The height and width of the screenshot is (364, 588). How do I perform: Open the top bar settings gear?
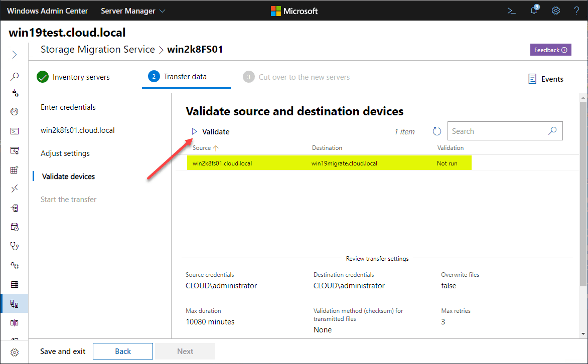(x=555, y=11)
